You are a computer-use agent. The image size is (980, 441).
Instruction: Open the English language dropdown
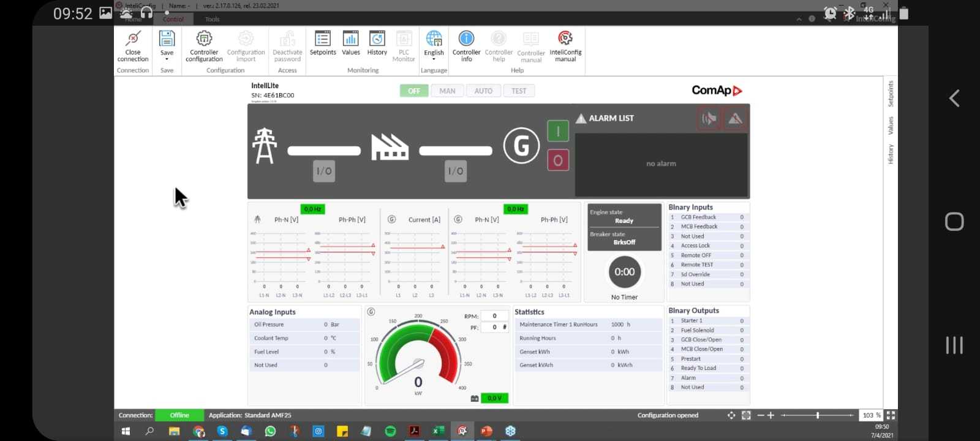[x=434, y=59]
